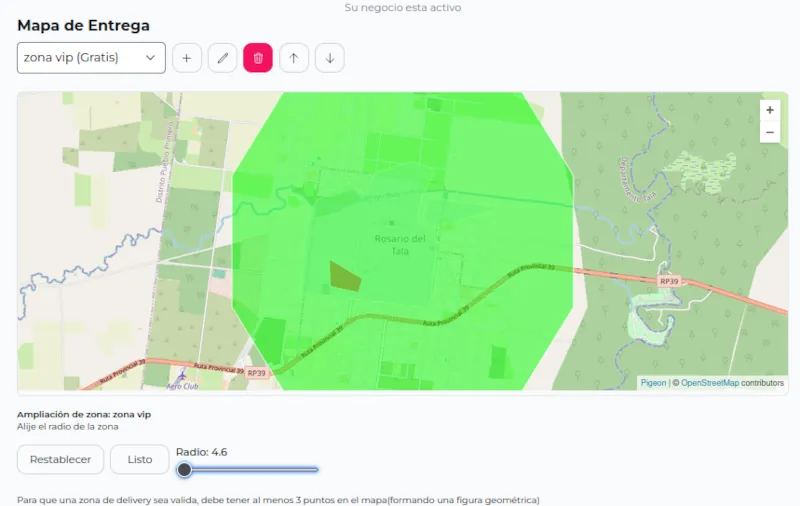Expand zone selector chevron arrow
The height and width of the screenshot is (506, 800).
coord(150,58)
